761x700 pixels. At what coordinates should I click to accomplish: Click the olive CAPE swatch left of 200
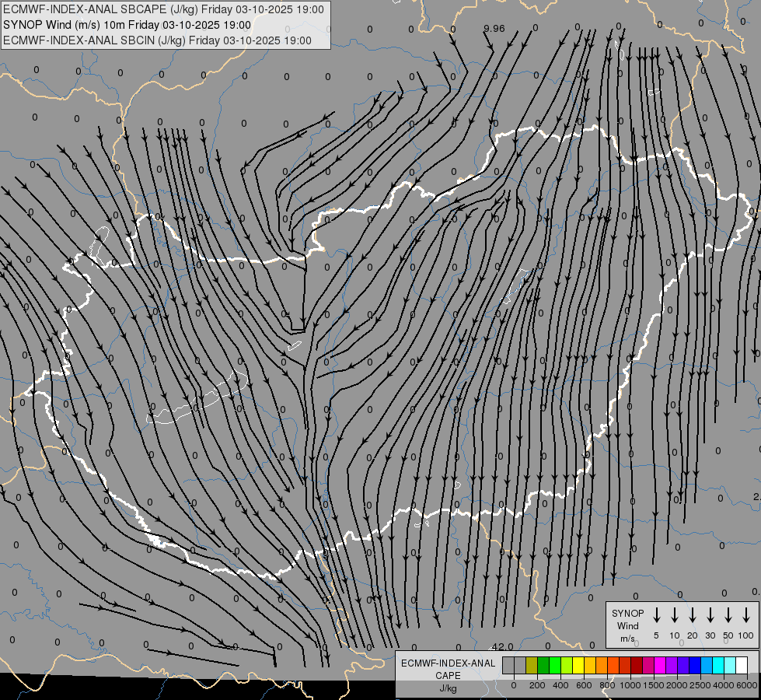(532, 665)
